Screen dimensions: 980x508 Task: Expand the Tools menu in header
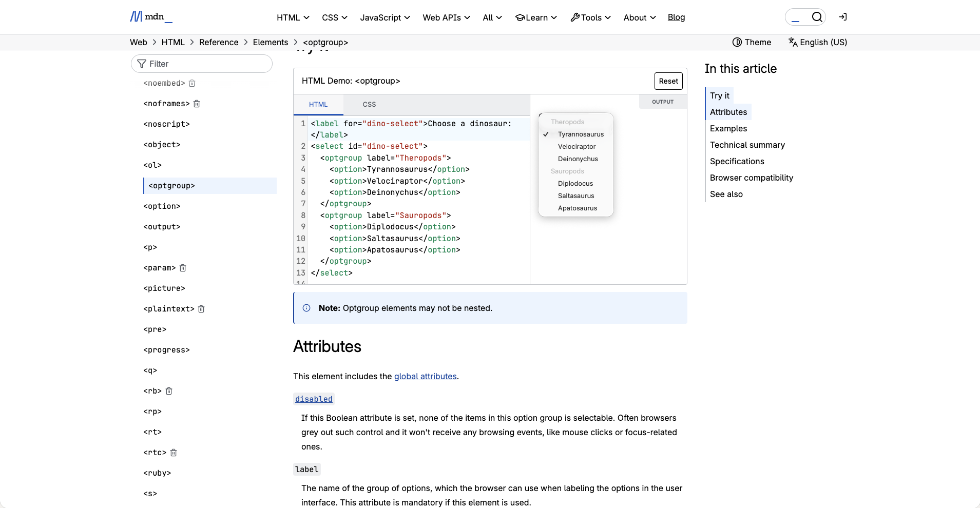(590, 17)
